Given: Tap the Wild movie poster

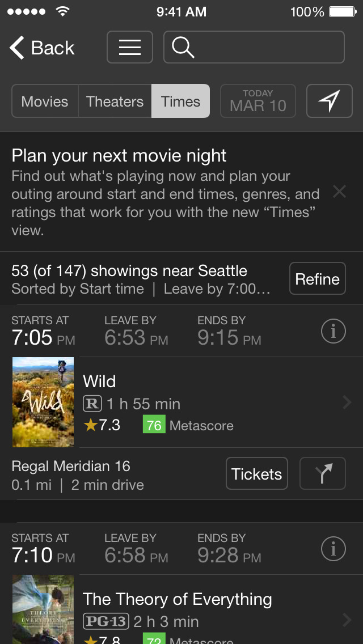Looking at the screenshot, I should (43, 402).
